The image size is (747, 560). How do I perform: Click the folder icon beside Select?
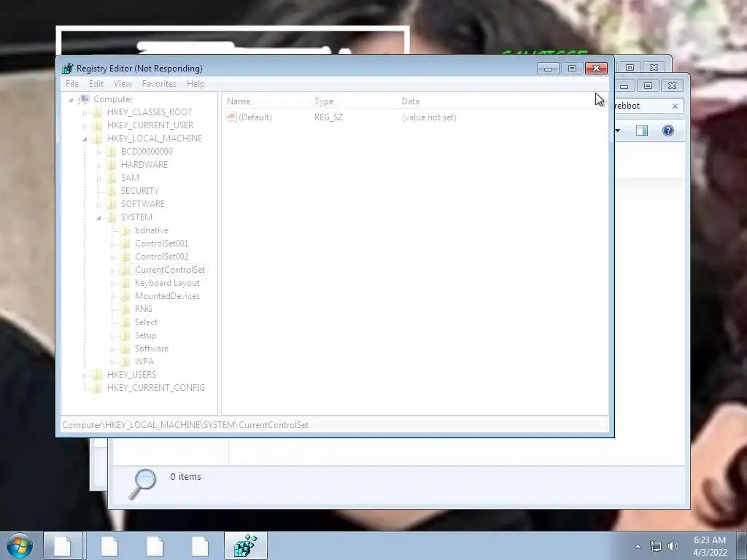[x=125, y=322]
